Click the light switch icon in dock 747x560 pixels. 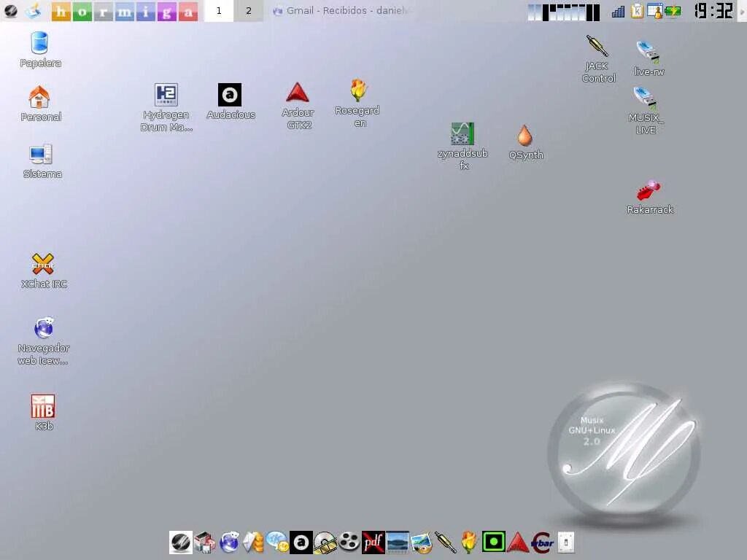click(566, 542)
